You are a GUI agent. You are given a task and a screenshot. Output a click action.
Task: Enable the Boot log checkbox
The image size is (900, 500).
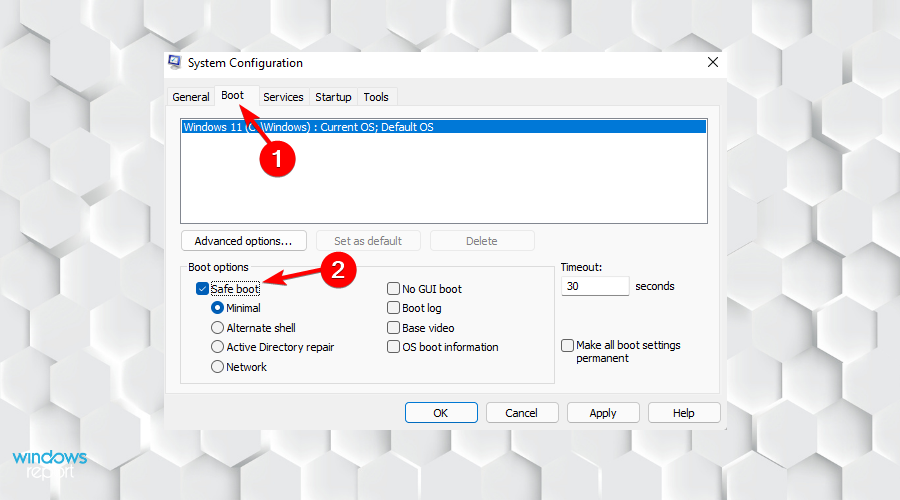tap(393, 308)
